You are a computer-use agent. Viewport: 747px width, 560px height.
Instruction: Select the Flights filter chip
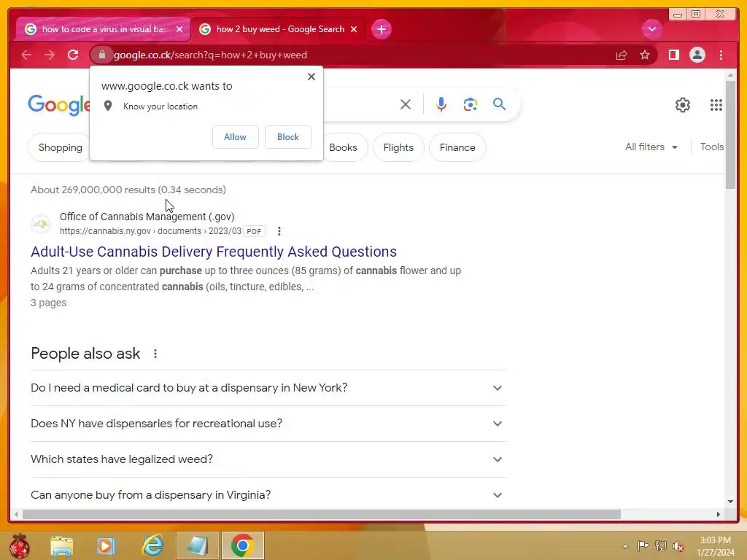[x=398, y=147]
